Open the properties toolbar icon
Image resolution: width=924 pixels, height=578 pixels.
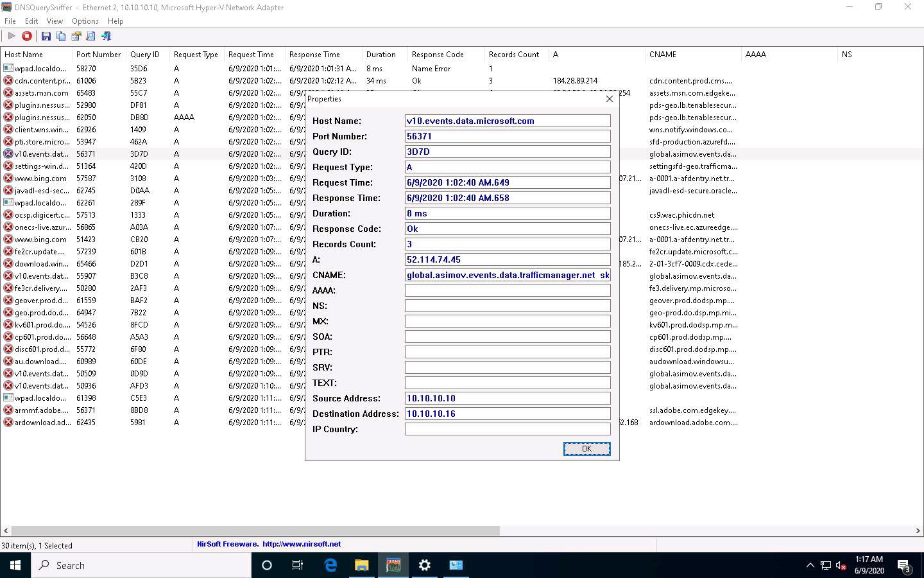point(76,36)
